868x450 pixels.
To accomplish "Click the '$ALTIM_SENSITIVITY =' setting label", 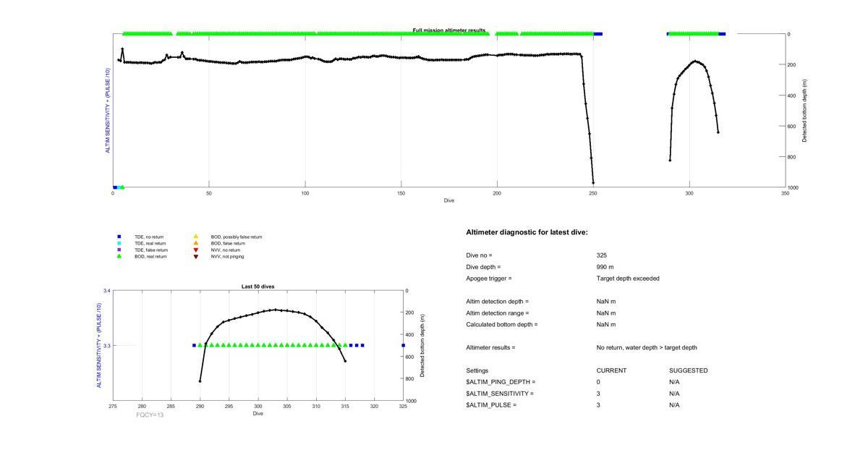I will click(x=500, y=394).
